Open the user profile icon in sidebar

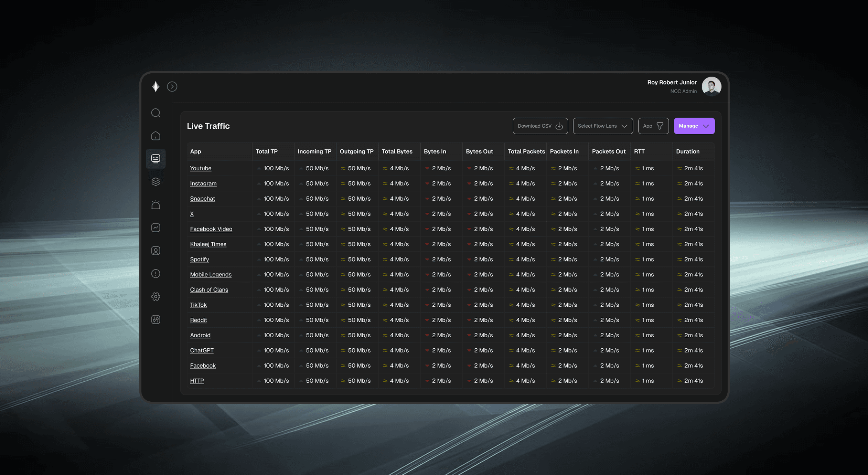point(156,251)
